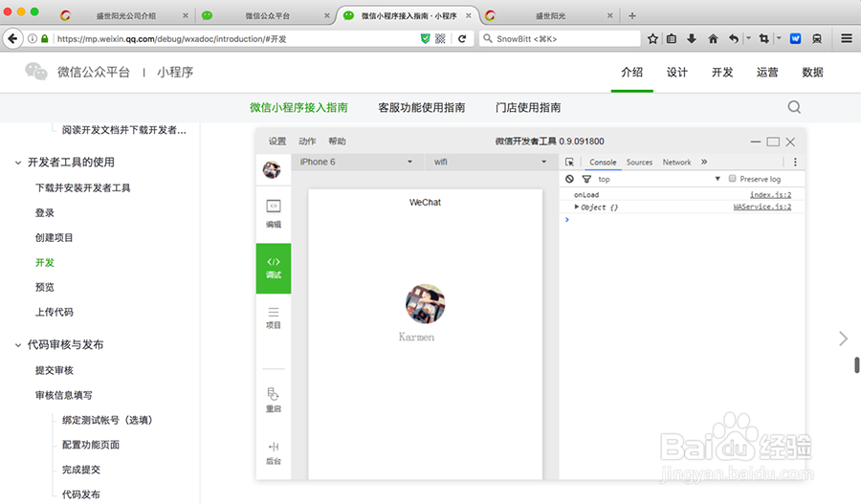861x504 pixels.
Task: Clear console with the circle-slash icon
Action: pyautogui.click(x=569, y=179)
